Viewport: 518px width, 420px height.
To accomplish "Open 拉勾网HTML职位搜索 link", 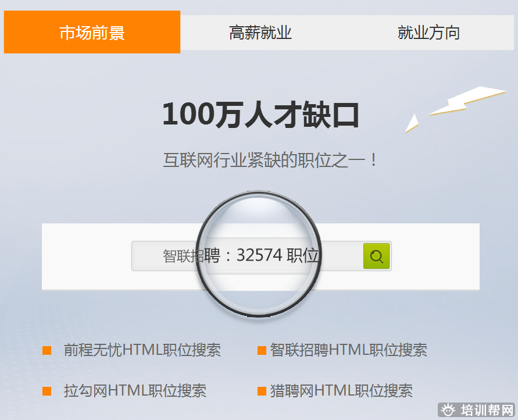I will 135,390.
